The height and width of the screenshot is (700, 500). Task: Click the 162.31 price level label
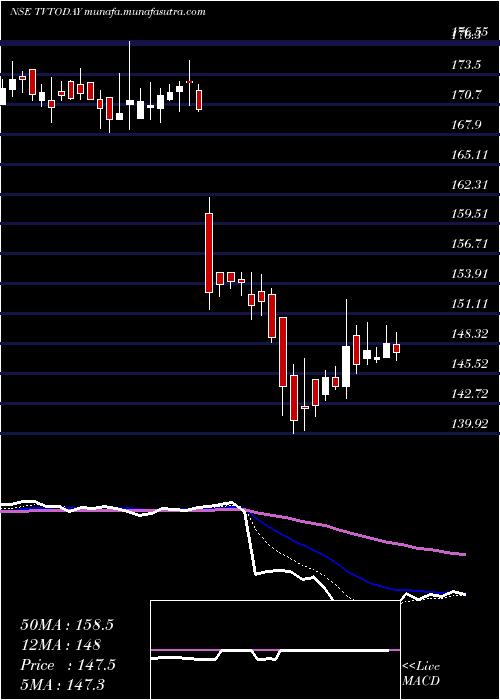(469, 184)
